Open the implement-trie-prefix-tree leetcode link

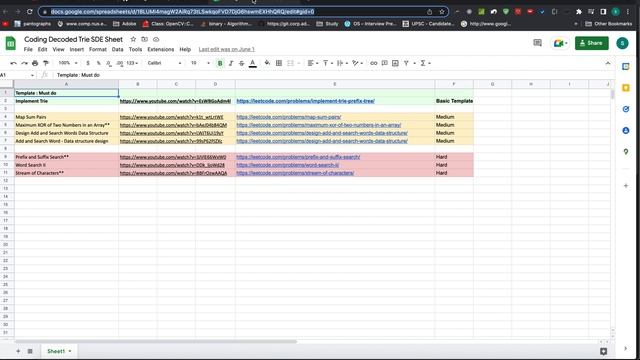(305, 101)
